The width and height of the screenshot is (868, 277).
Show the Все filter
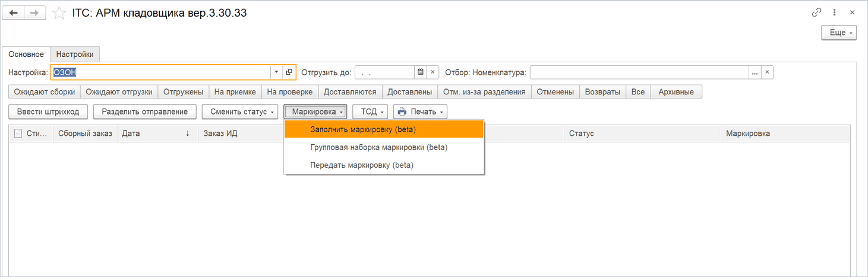point(638,92)
